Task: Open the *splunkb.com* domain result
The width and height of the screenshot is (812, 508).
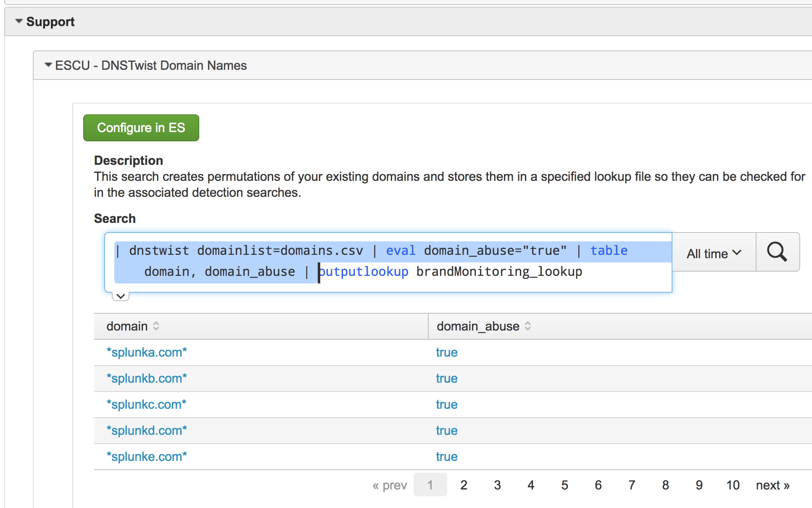Action: (147, 378)
